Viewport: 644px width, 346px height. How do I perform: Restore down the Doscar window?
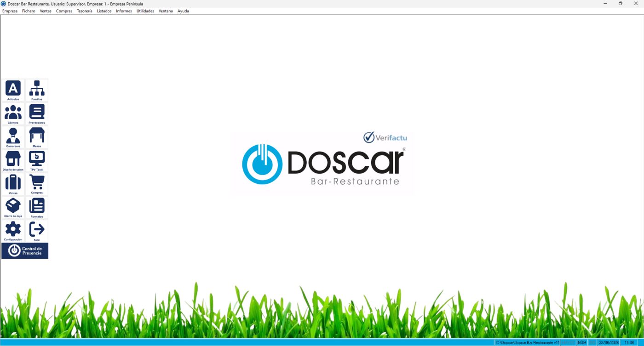[620, 4]
